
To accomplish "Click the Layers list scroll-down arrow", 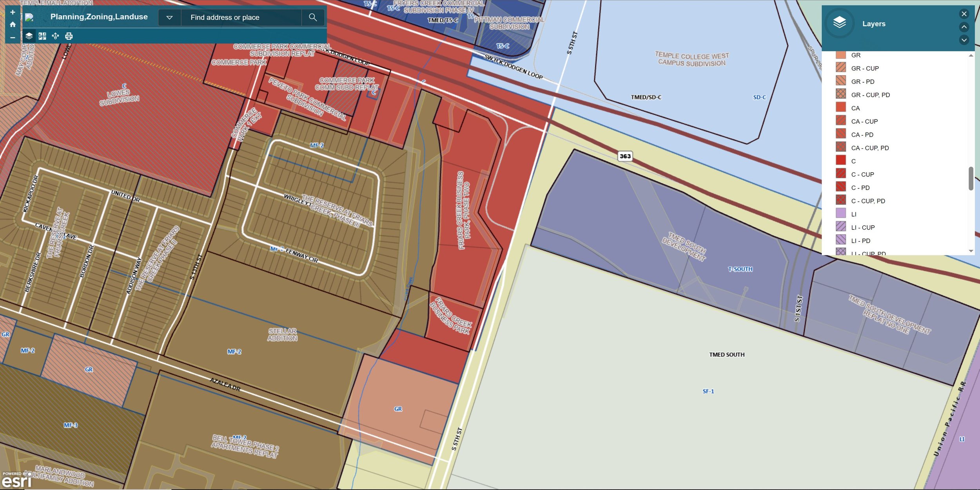I will (x=971, y=251).
